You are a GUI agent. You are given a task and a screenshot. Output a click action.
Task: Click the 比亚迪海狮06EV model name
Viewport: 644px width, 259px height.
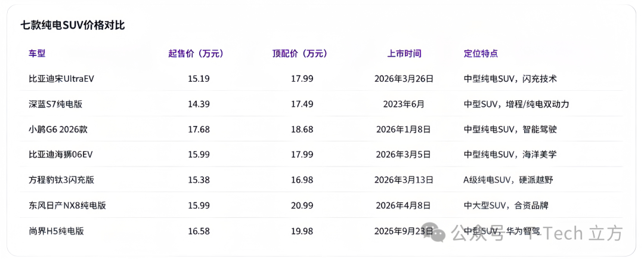[60, 155]
